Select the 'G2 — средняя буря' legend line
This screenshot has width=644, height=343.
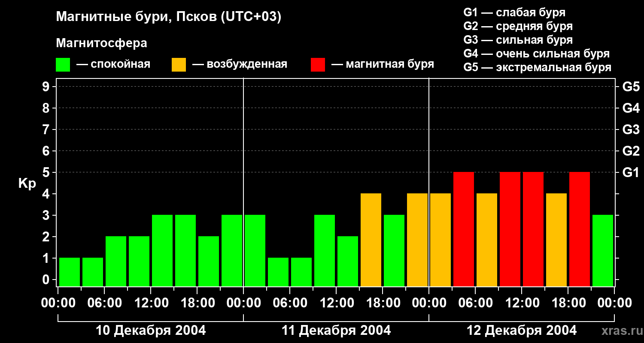[x=518, y=26]
